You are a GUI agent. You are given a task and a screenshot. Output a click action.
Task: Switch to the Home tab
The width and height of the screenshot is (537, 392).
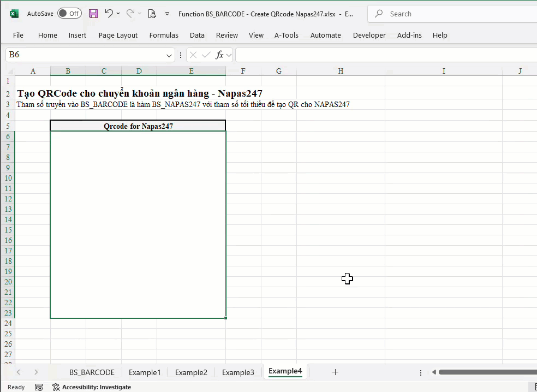pos(47,35)
